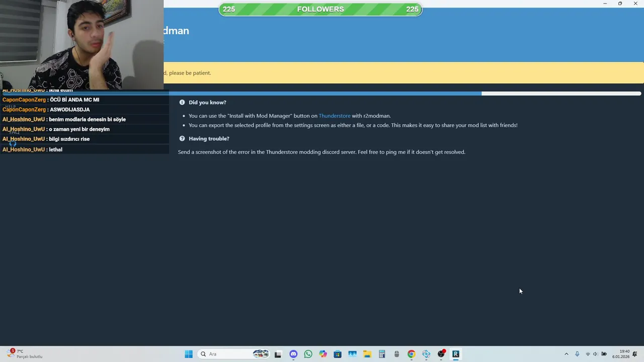Open OBS Studio from the taskbar

[441, 354]
